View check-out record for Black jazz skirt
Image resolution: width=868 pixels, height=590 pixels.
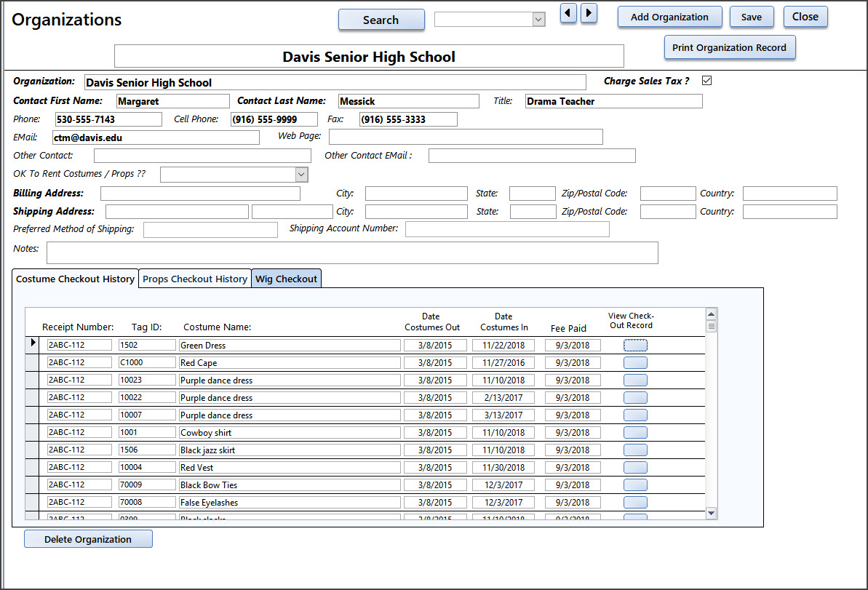pyautogui.click(x=635, y=450)
